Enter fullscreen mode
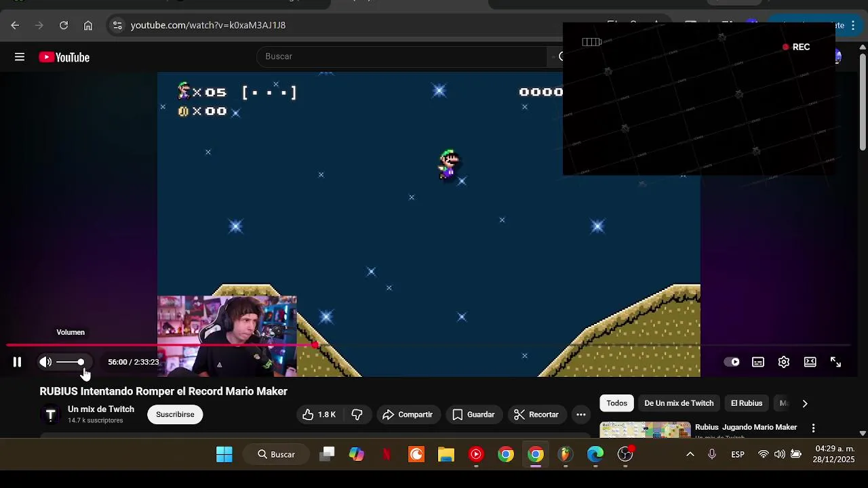 coord(835,362)
